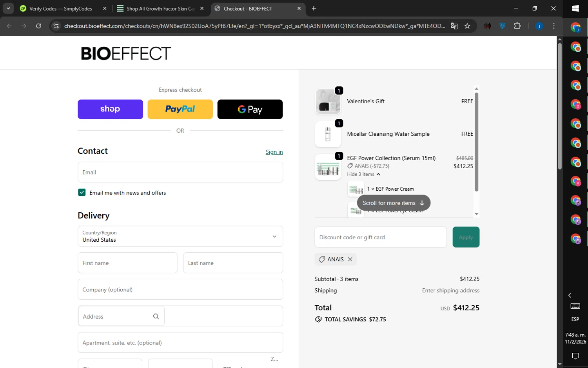The image size is (588, 368).
Task: Focus the Email input field
Action: coord(180,172)
